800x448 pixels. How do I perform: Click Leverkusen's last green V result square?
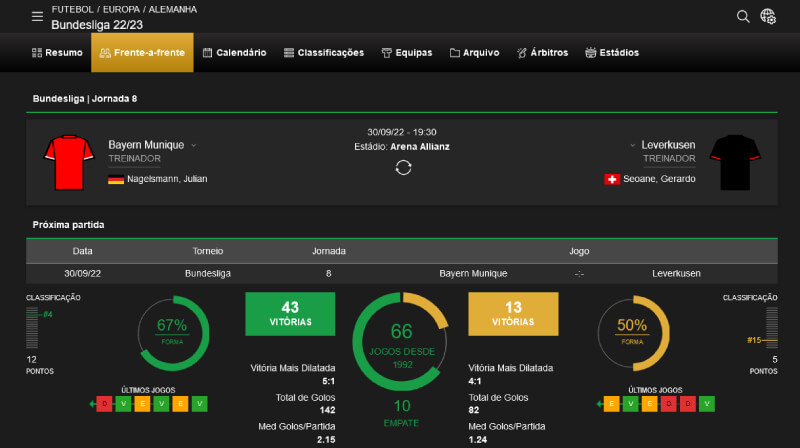click(x=707, y=404)
